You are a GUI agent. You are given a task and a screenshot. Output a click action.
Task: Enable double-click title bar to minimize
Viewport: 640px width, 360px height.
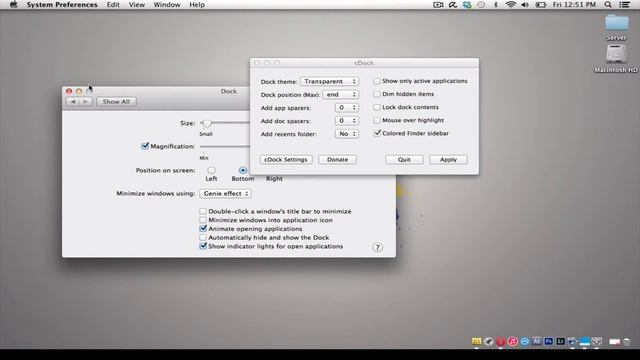tap(203, 211)
